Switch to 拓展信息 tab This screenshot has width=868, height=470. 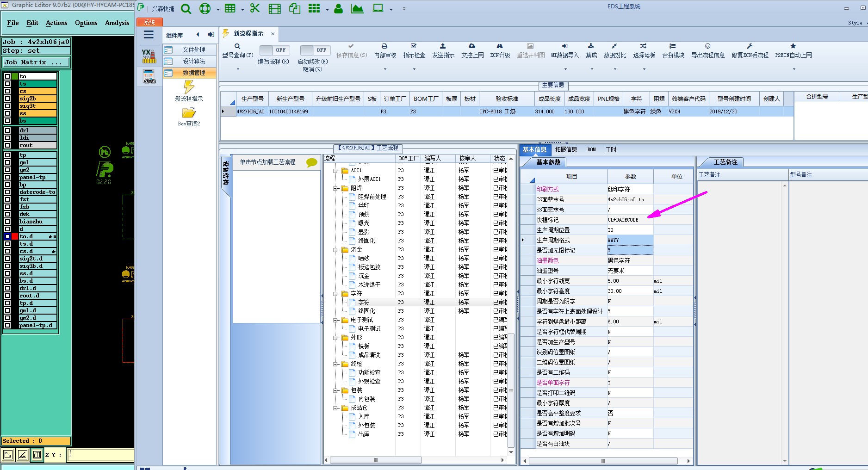566,149
